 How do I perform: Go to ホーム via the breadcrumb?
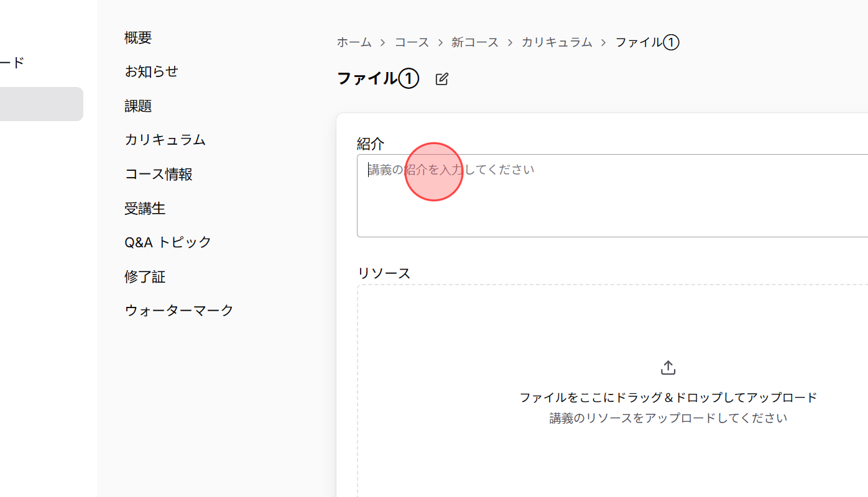(x=354, y=42)
